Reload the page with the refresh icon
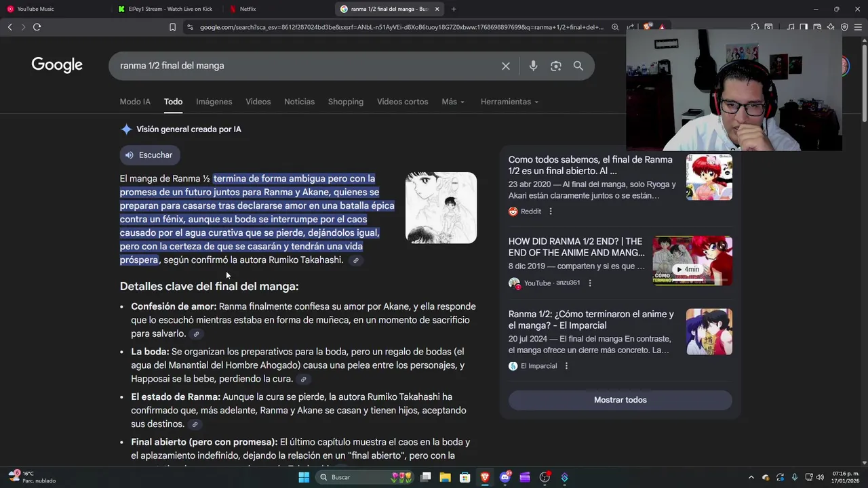The width and height of the screenshot is (868, 488). [x=37, y=27]
